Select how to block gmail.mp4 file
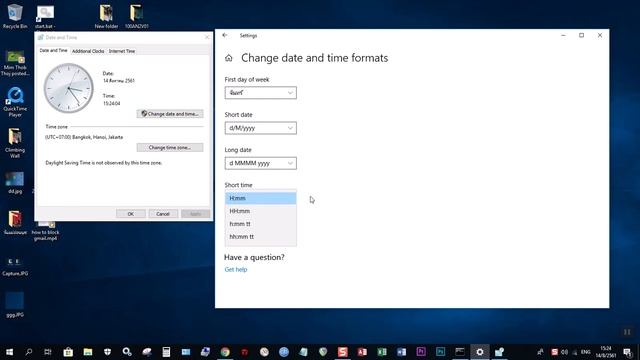 45,231
